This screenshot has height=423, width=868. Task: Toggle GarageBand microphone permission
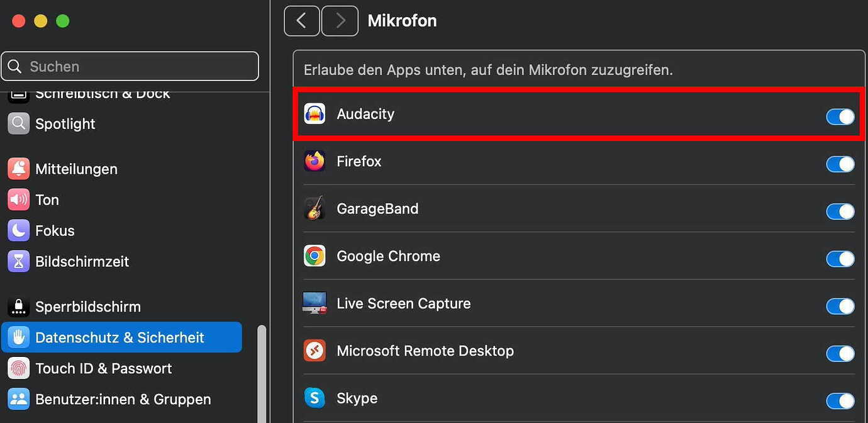[840, 211]
